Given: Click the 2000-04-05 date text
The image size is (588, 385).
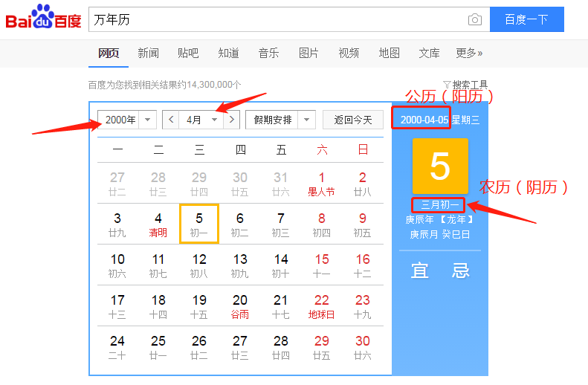Looking at the screenshot, I should pyautogui.click(x=424, y=120).
